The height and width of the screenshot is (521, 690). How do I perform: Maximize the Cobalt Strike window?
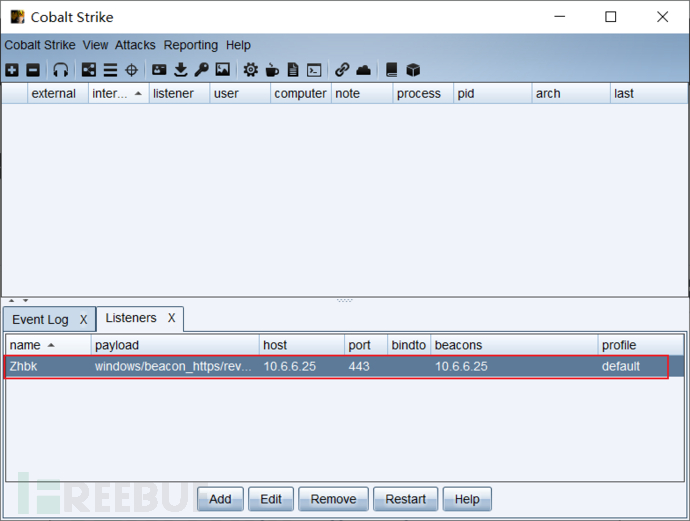click(610, 17)
